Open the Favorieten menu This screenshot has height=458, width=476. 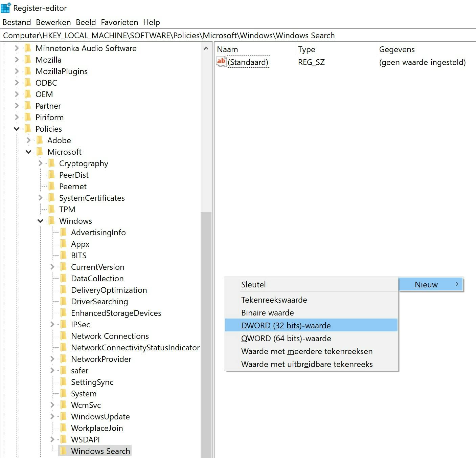point(119,22)
